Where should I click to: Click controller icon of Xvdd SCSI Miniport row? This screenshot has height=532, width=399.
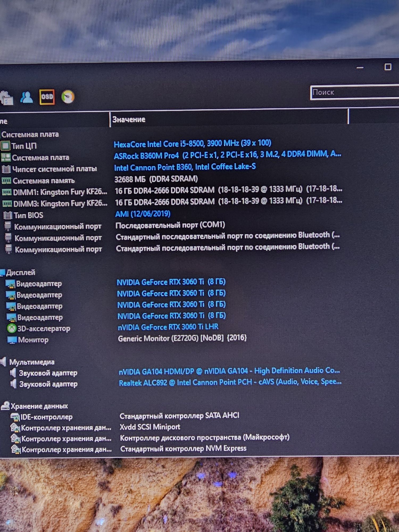tap(15, 428)
